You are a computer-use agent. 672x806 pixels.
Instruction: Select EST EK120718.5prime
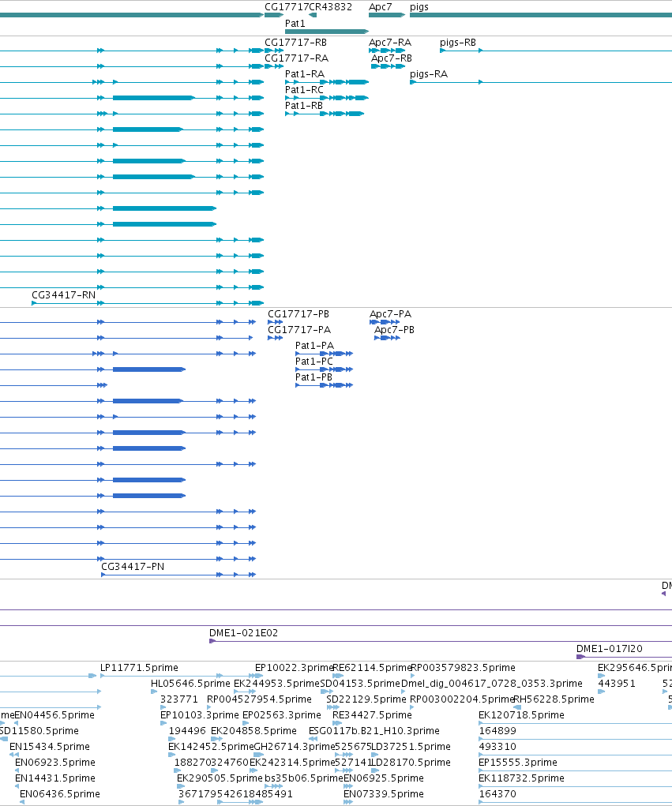point(521,715)
